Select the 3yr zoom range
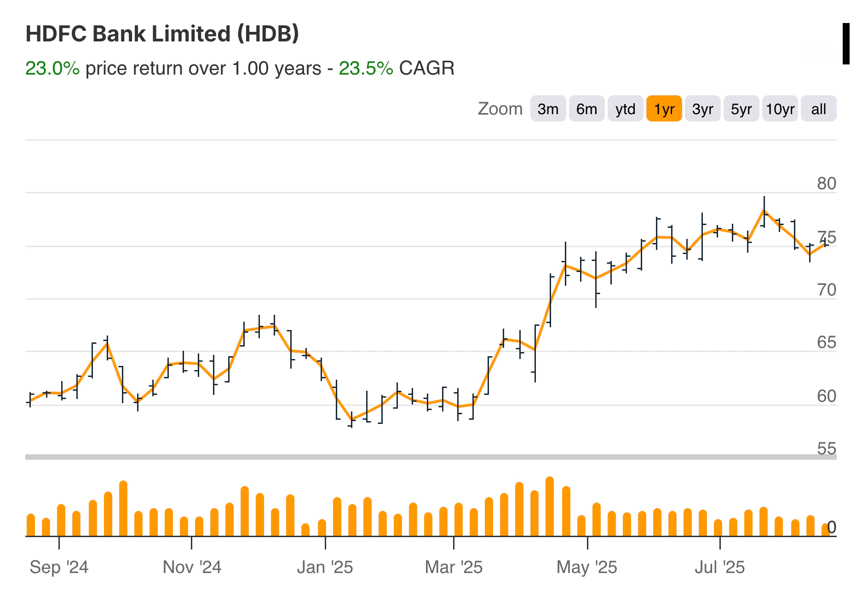This screenshot has width=868, height=602. (702, 109)
